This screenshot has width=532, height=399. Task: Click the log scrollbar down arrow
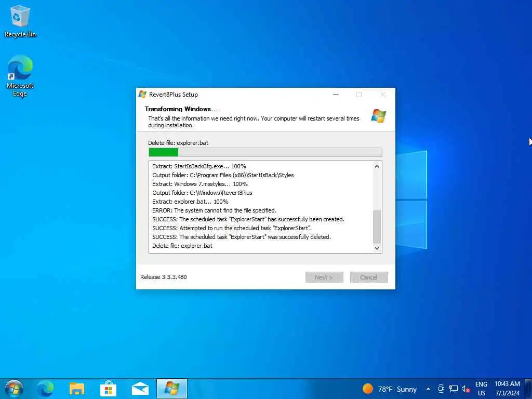coord(377,248)
